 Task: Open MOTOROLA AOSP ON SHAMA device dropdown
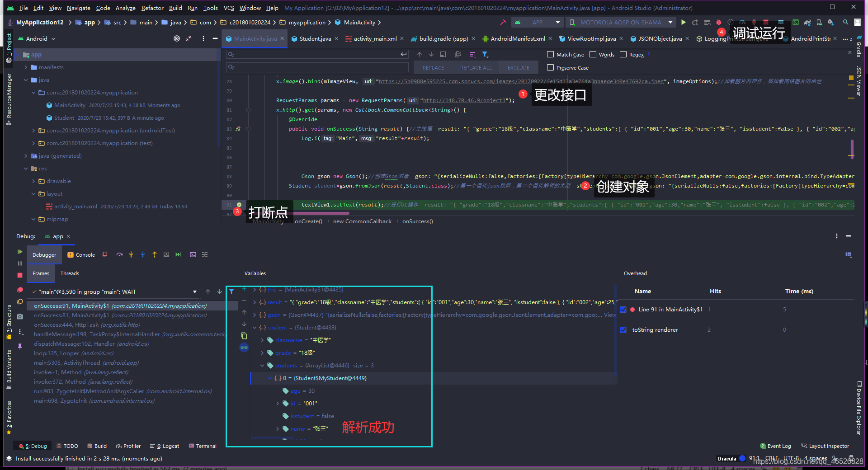tap(621, 22)
